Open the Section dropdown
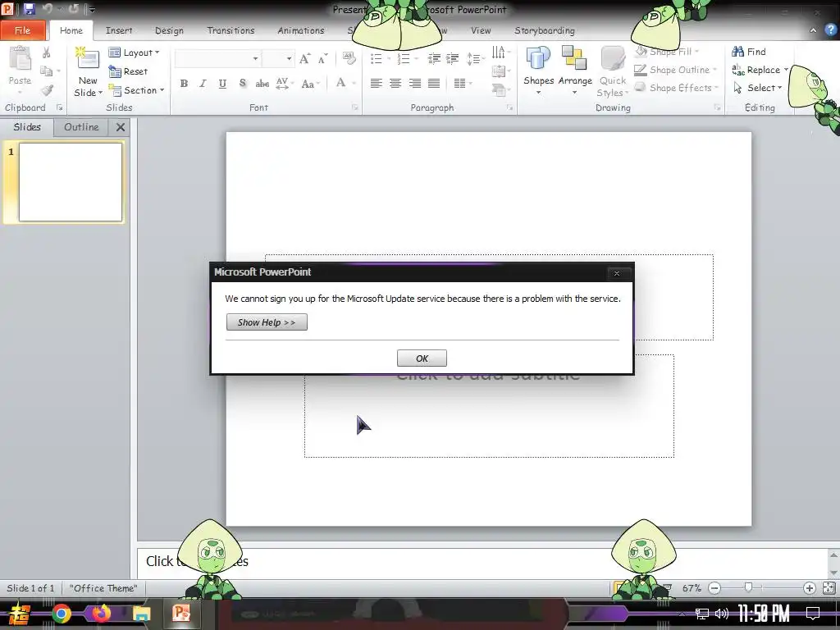 click(x=136, y=90)
